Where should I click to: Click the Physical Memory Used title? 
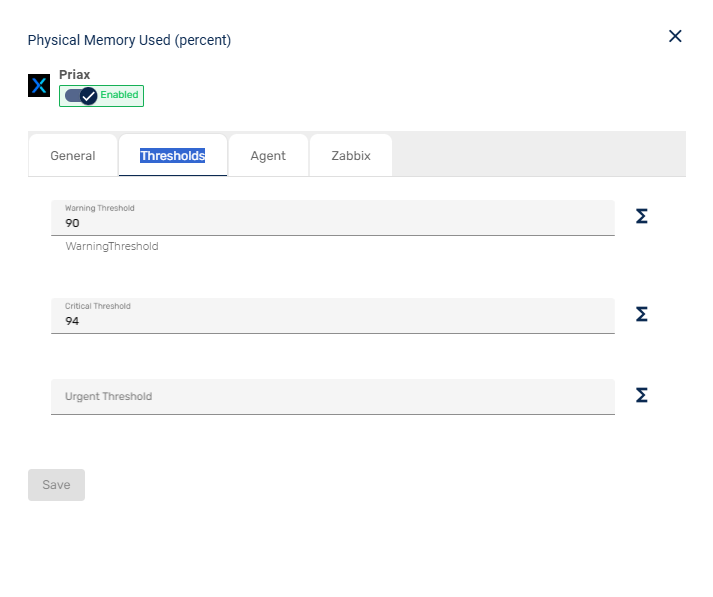pos(129,41)
